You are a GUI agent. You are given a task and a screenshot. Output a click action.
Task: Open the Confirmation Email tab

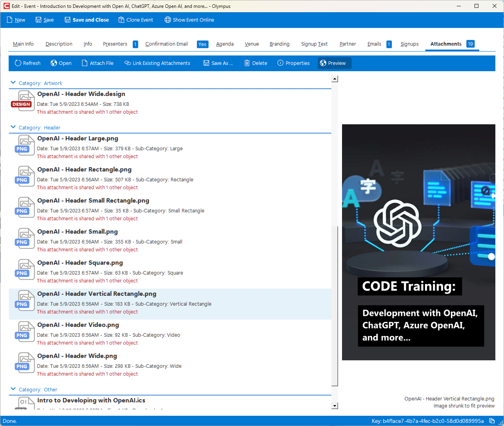point(167,44)
